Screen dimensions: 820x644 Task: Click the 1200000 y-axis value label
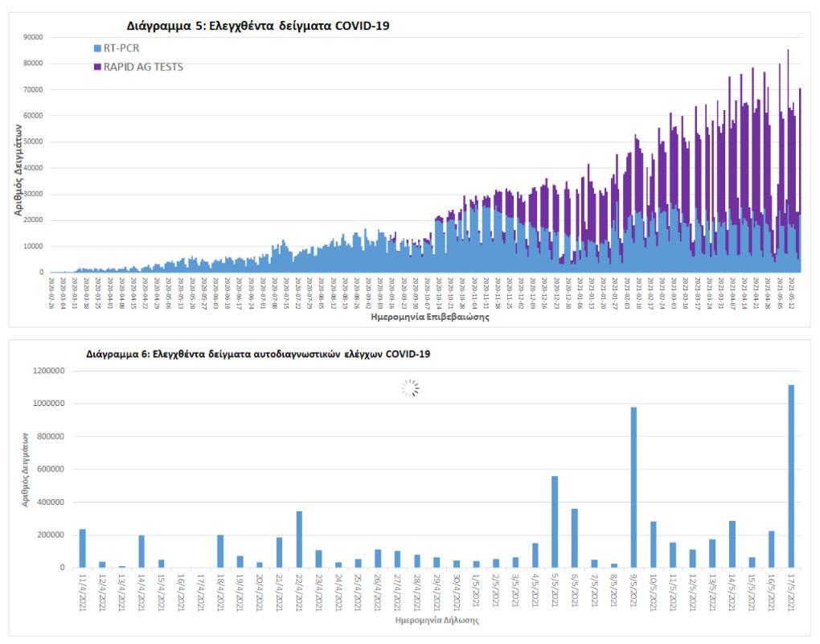[49, 371]
